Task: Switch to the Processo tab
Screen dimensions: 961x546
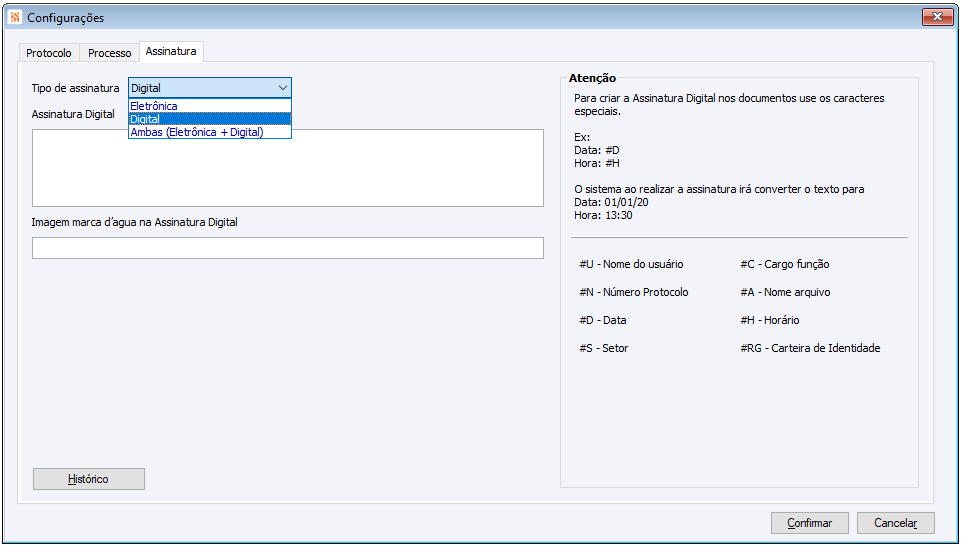Action: pos(110,53)
